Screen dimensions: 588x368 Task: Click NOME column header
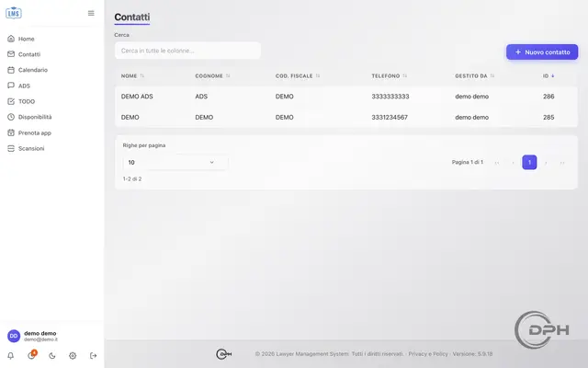[129, 75]
